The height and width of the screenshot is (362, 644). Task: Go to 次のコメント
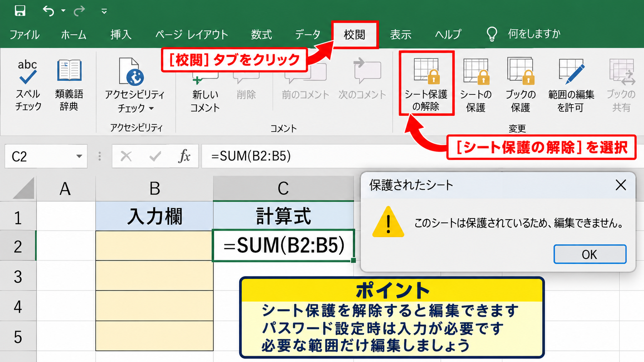pyautogui.click(x=362, y=79)
